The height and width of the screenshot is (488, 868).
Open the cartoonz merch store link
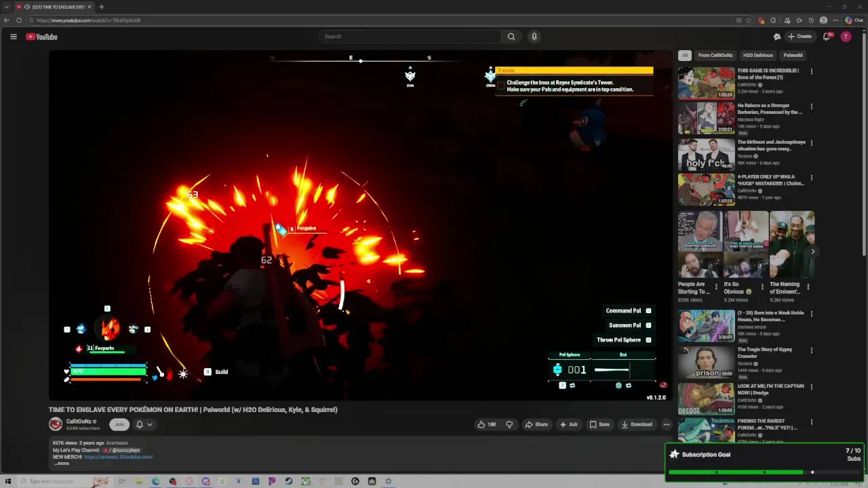pos(118,457)
